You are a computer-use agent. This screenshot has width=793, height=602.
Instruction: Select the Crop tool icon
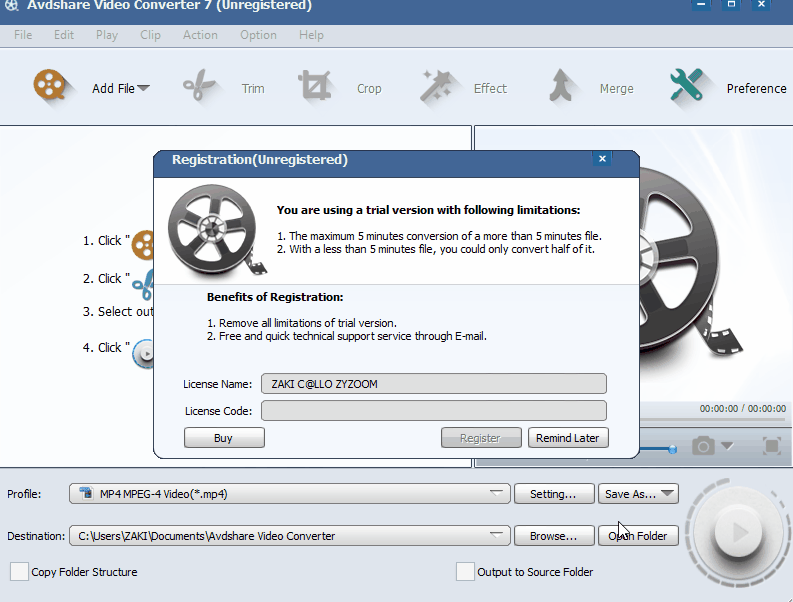coord(315,85)
